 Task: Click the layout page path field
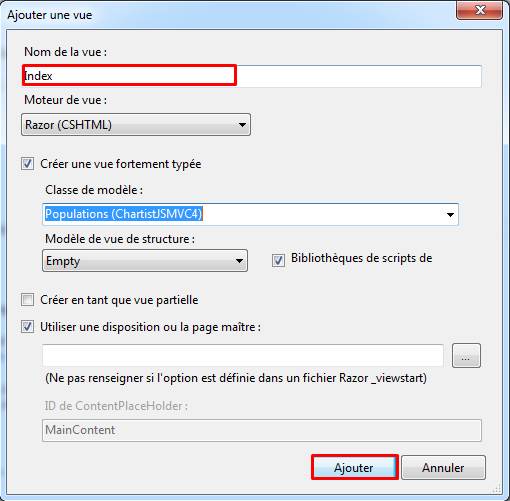[243, 355]
